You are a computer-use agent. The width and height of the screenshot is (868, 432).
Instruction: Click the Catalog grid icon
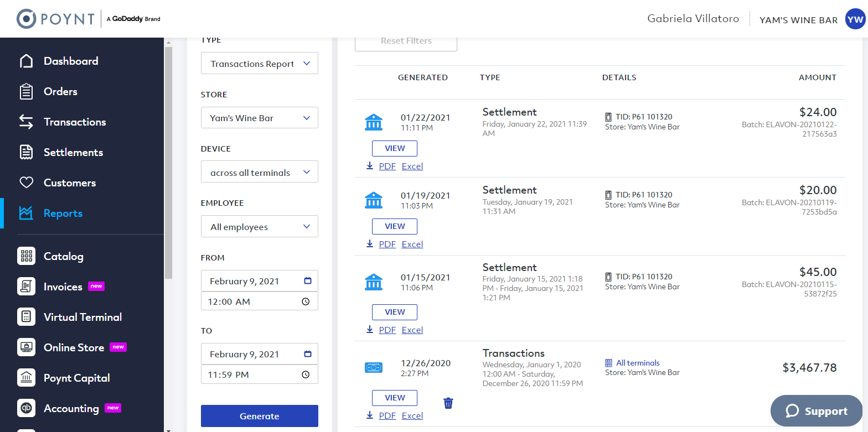[x=26, y=256]
